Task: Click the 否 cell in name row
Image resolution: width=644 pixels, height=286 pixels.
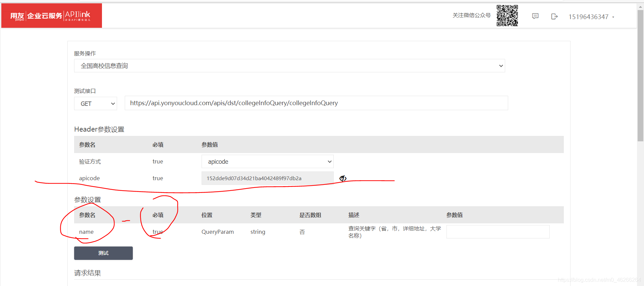Action: 302,232
